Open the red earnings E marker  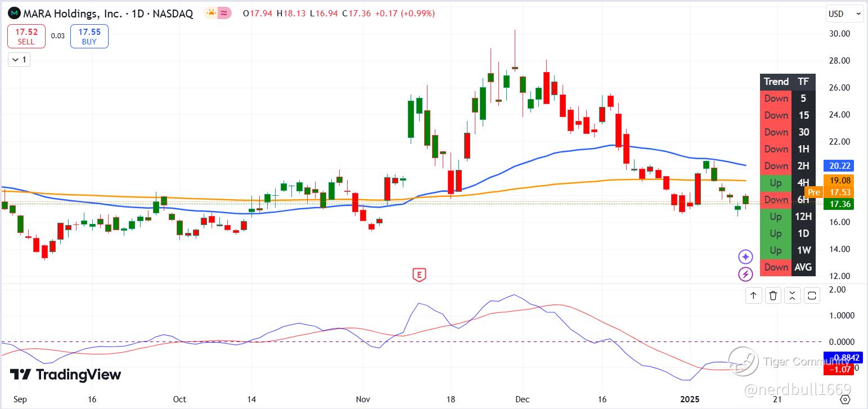(419, 275)
